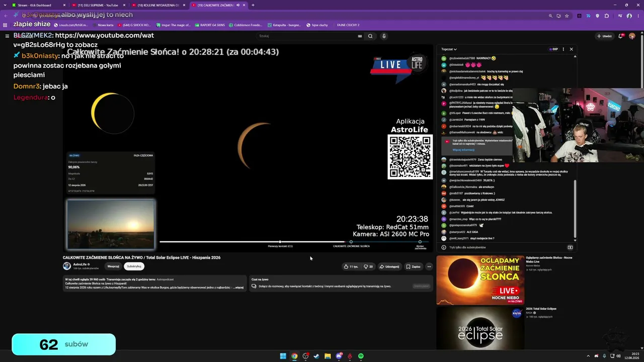Viewport: 644px width, 362px height.
Task: Click the live chat scrollbar
Action: point(575,209)
